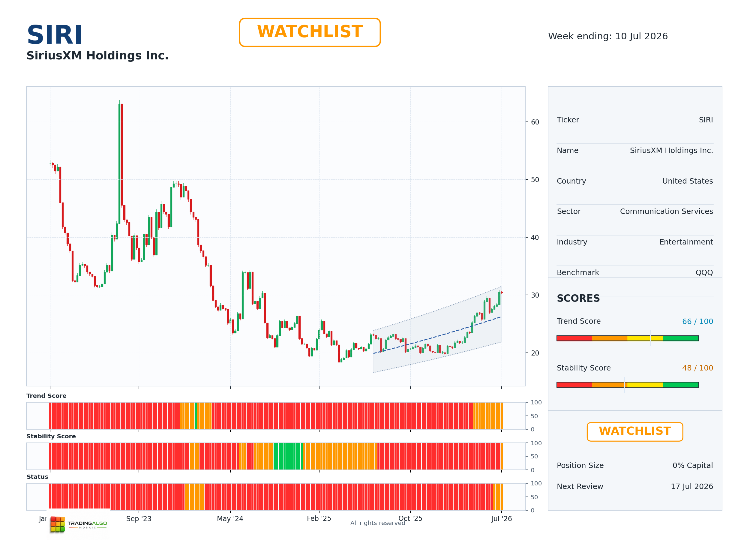756x540 pixels.
Task: Click the 'All rights reserved' footer text
Action: pyautogui.click(x=378, y=523)
